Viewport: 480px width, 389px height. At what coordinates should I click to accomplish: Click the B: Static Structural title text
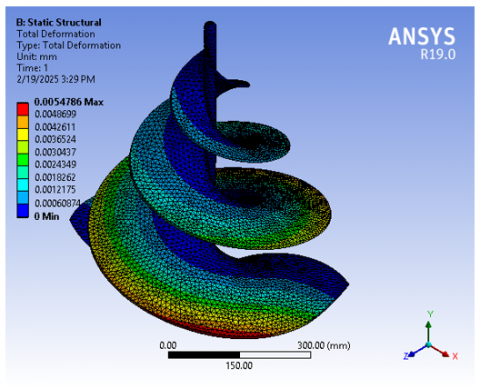coord(59,22)
